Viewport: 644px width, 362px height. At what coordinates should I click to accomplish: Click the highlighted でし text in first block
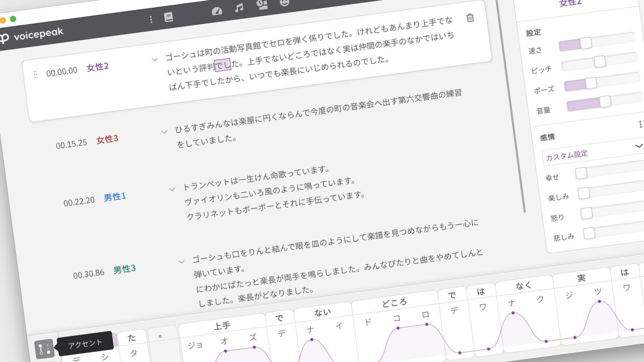(223, 65)
